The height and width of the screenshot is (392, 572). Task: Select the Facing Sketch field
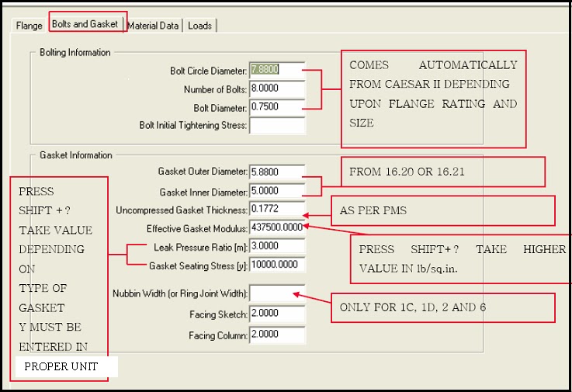click(x=277, y=314)
